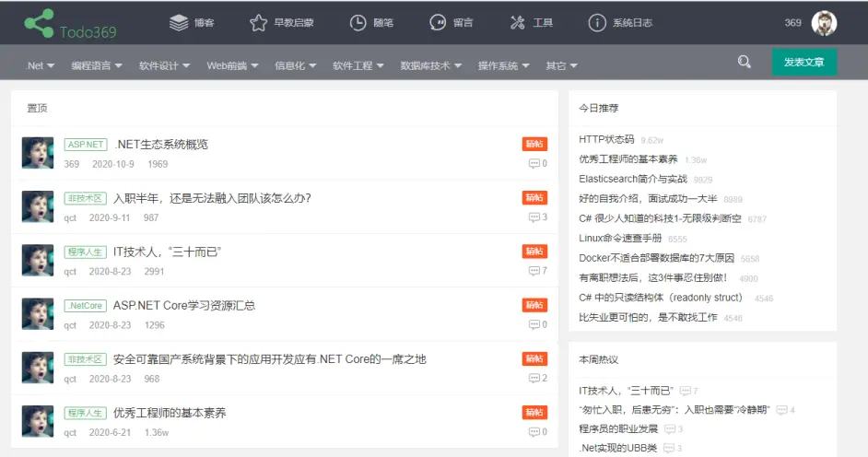Screen dimensions: 868x457
Task: Expand the .Net dropdown menu
Action: [x=40, y=65]
